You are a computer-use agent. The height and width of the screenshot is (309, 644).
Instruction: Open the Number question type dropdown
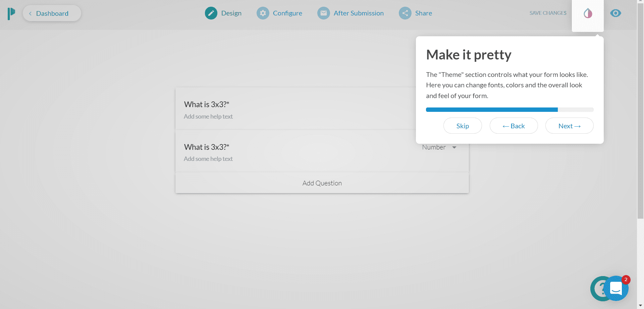439,147
